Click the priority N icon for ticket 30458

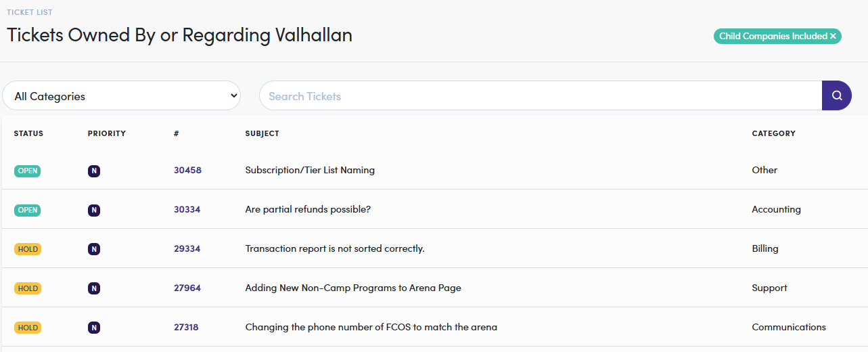[x=94, y=171]
